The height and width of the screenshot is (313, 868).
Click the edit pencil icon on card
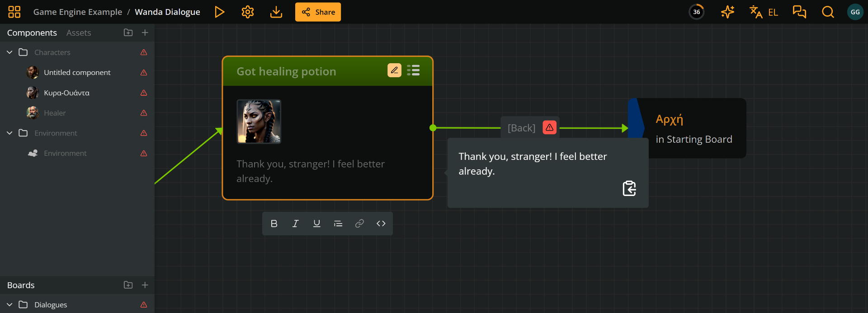click(394, 70)
